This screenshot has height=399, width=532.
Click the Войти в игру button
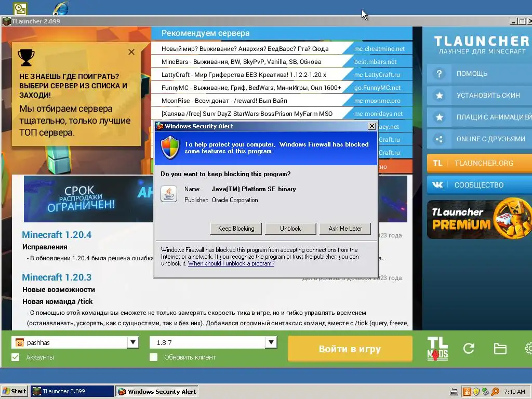point(350,349)
